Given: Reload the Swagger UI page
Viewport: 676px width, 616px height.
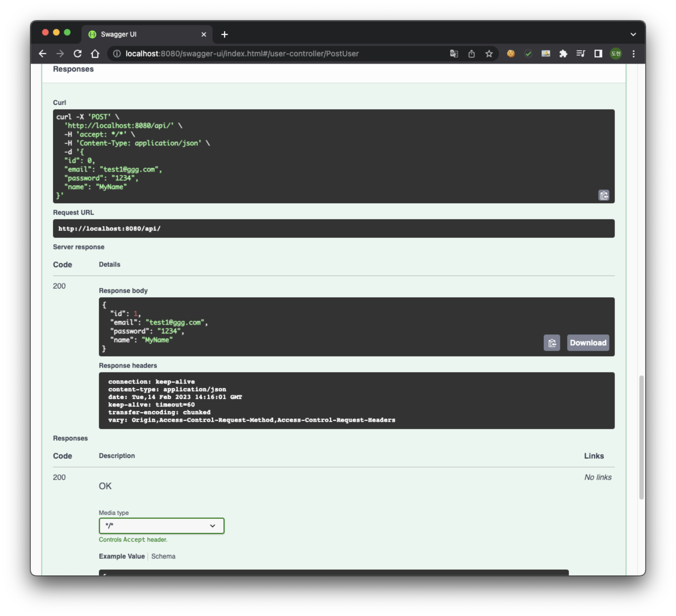Looking at the screenshot, I should click(x=77, y=54).
